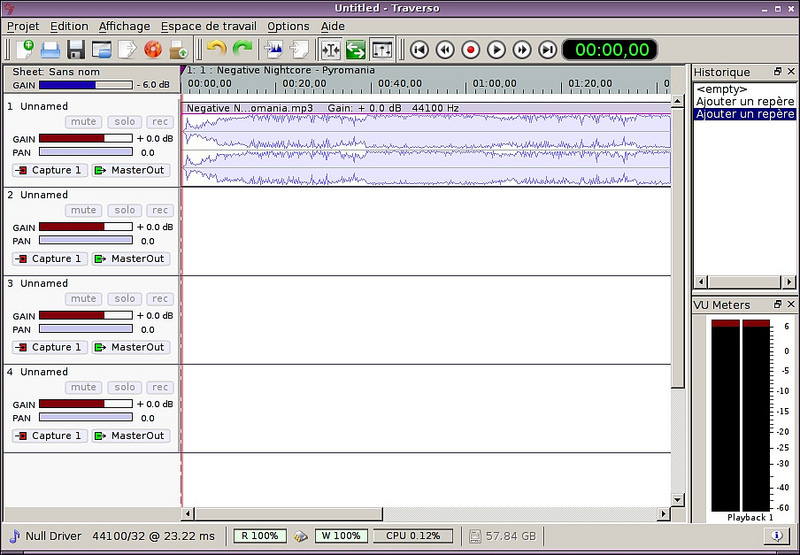Open the Espace de travail menu
Image resolution: width=800 pixels, height=555 pixels.
[208, 26]
